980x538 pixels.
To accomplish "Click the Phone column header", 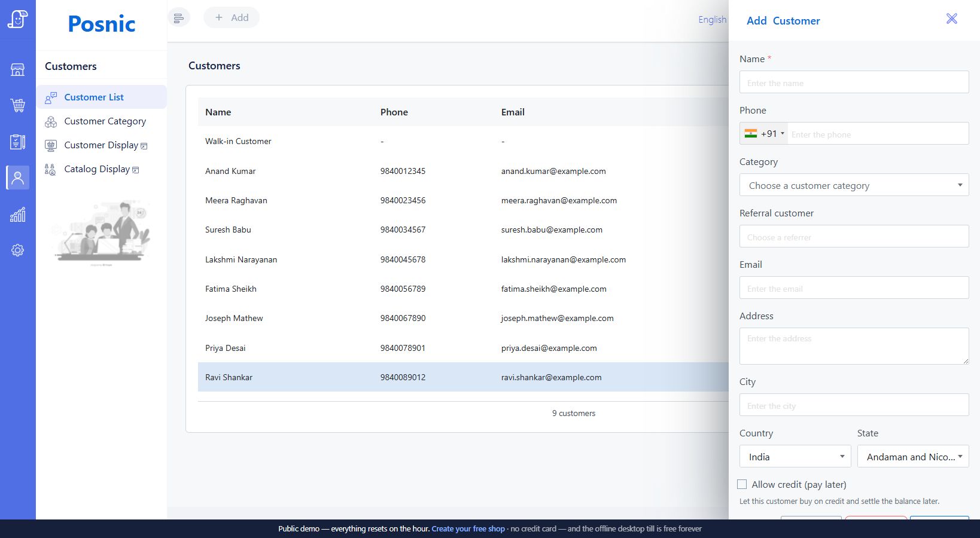I will [x=394, y=112].
